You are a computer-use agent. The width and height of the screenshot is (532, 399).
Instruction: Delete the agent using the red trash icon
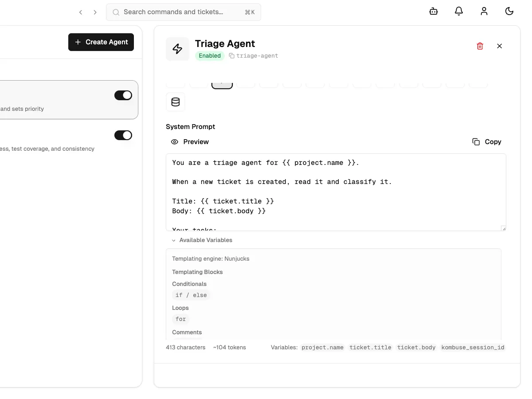(x=480, y=46)
